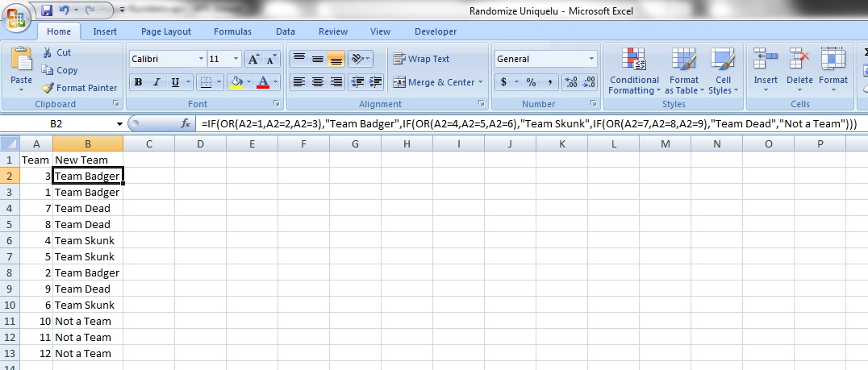Open the font name dropdown showing Calibri
Image resolution: width=868 pixels, height=370 pixels.
pyautogui.click(x=200, y=59)
